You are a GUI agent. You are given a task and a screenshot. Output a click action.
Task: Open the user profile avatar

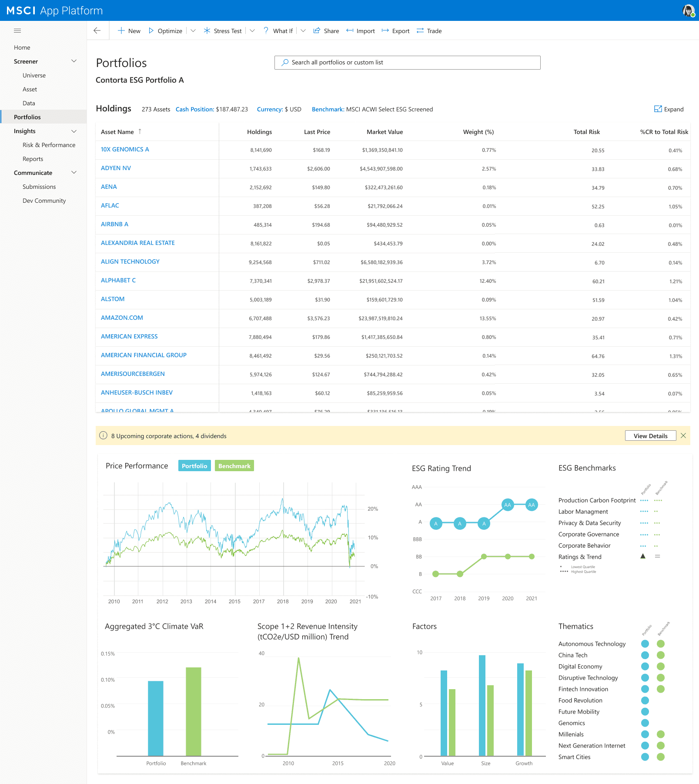pyautogui.click(x=688, y=10)
